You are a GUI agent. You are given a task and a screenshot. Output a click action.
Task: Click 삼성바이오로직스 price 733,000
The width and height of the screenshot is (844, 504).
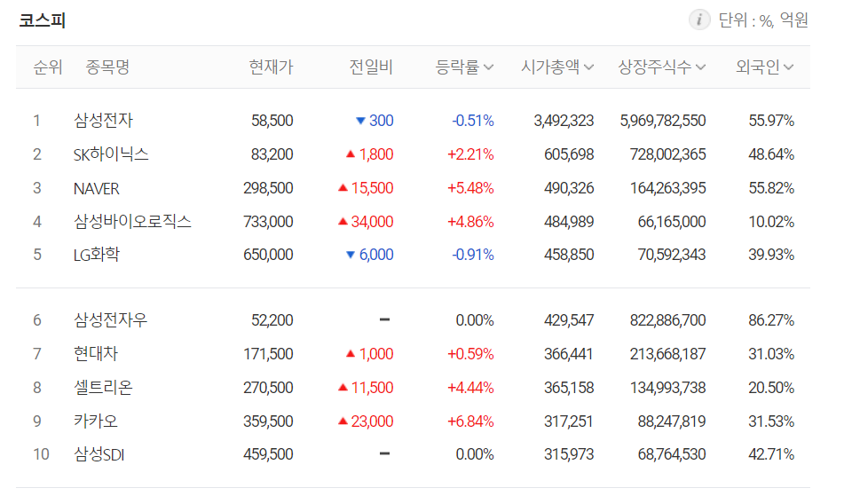point(268,222)
